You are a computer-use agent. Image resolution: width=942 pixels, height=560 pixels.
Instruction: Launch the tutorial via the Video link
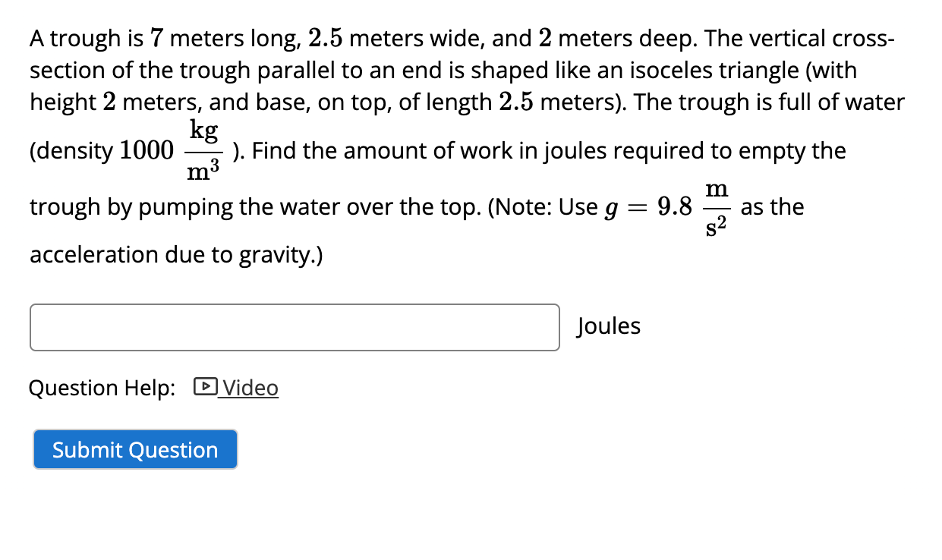[x=250, y=388]
